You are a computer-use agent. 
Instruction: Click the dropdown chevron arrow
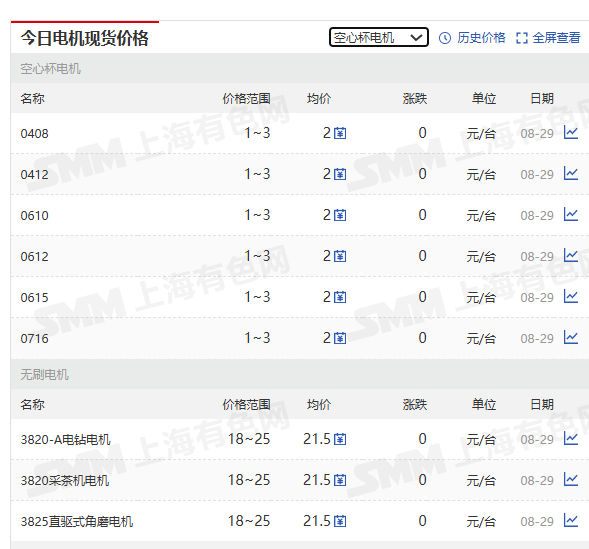pos(416,38)
